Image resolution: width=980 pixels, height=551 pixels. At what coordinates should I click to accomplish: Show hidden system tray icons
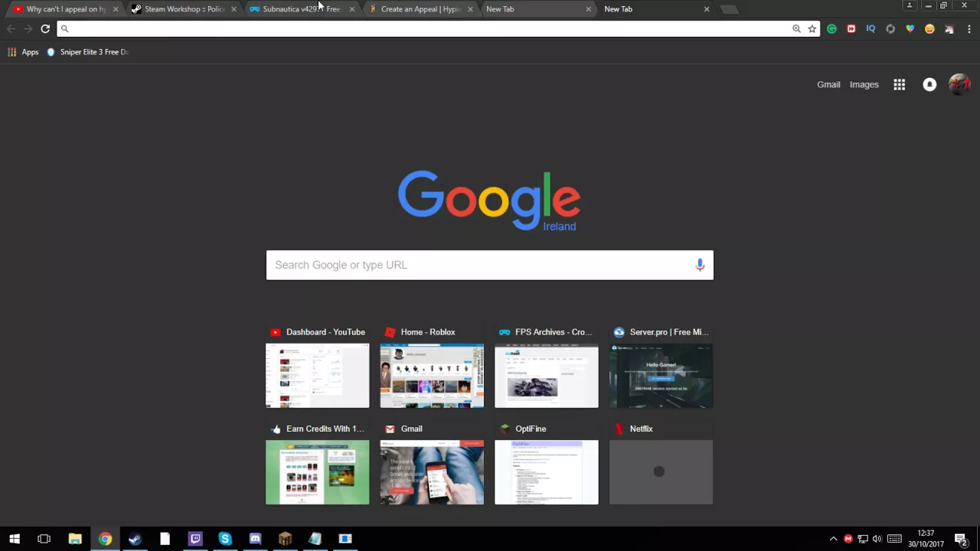(834, 539)
